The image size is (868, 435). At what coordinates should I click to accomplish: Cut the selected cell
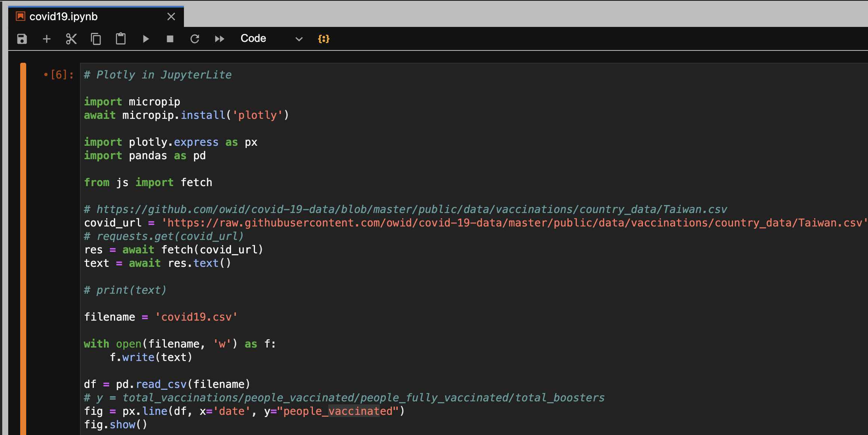[x=71, y=38]
